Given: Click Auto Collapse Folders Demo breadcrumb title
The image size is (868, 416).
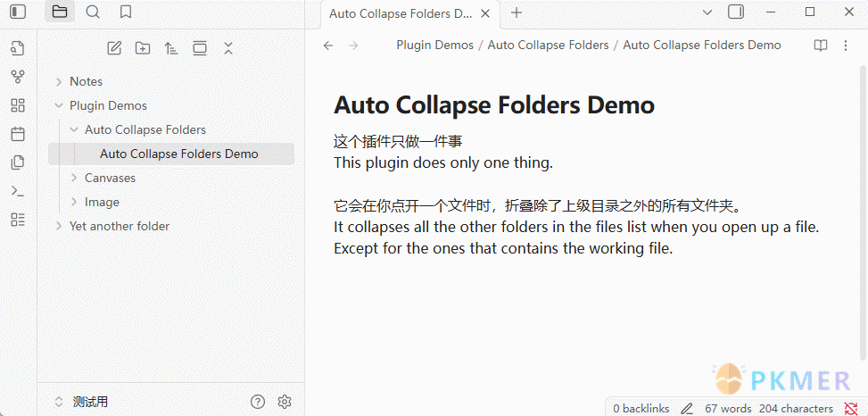Looking at the screenshot, I should (702, 46).
